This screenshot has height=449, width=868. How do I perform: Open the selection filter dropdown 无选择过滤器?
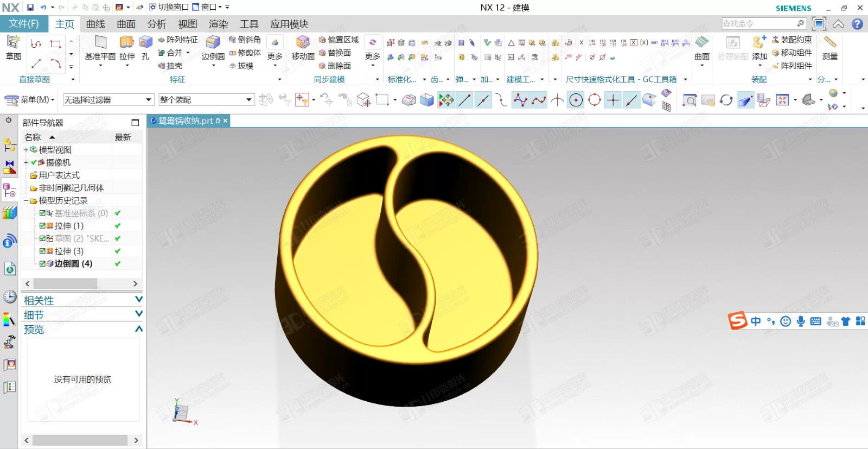[108, 100]
